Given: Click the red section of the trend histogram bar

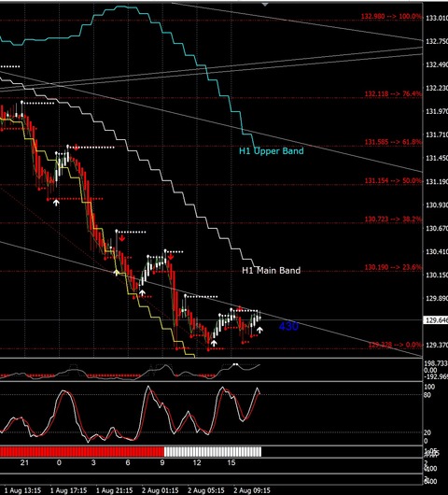Looking at the screenshot, I should 82,452.
